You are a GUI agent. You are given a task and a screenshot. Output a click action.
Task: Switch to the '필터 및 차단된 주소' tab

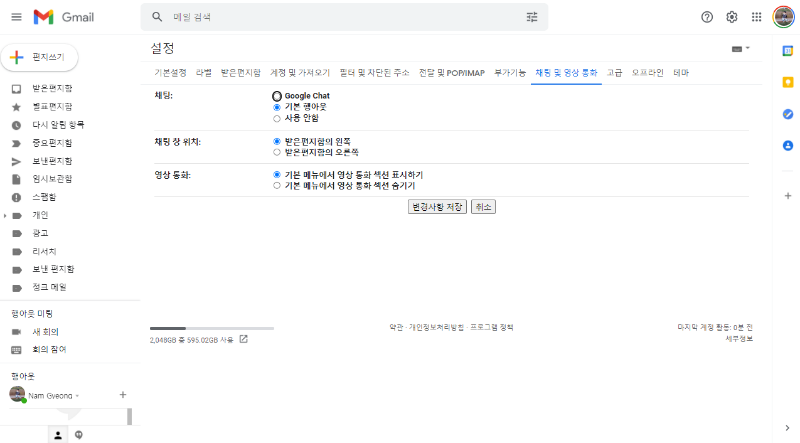pos(374,73)
